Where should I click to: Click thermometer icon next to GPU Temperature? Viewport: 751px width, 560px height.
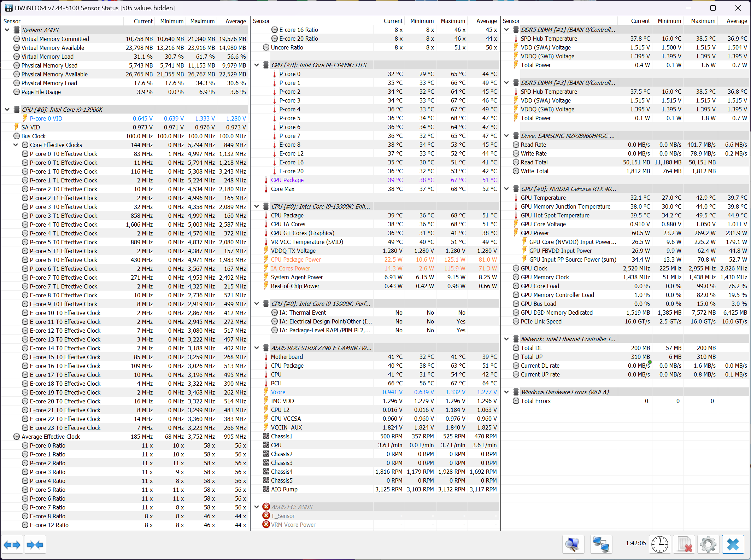click(x=516, y=198)
